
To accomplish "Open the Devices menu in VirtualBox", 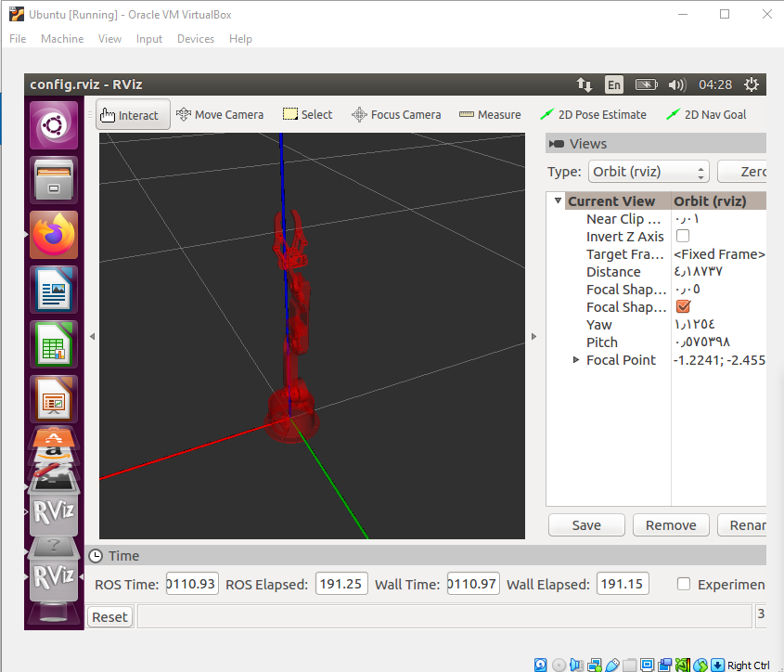I will (x=196, y=39).
